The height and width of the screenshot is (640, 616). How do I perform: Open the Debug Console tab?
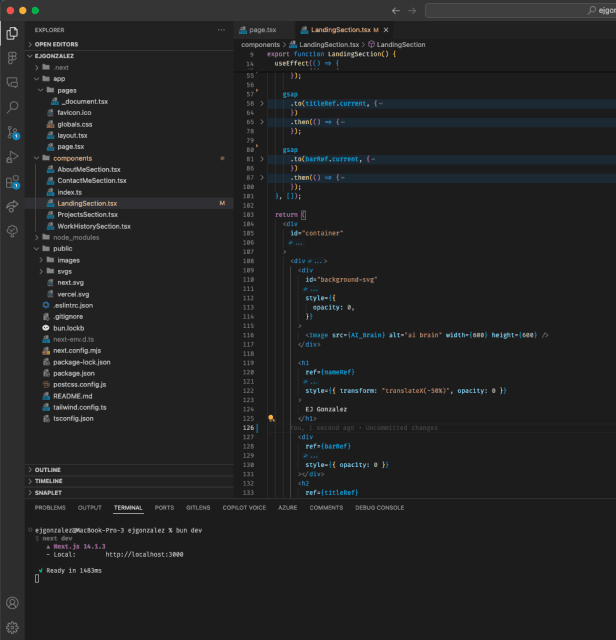(379, 507)
